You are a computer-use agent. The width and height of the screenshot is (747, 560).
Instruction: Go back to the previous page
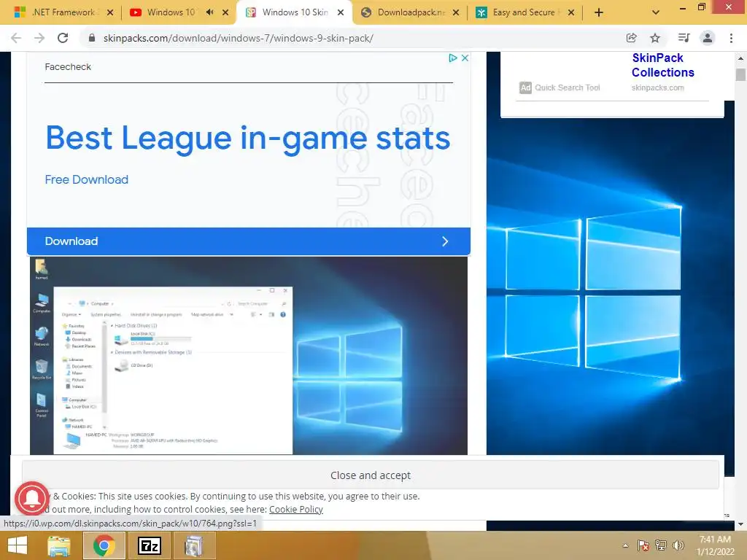click(x=16, y=38)
